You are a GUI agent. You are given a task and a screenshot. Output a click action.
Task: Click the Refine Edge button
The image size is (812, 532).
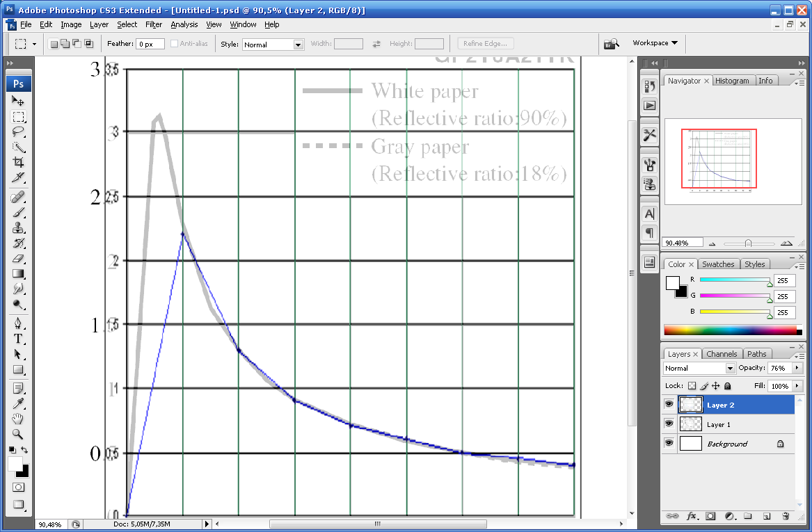[486, 44]
